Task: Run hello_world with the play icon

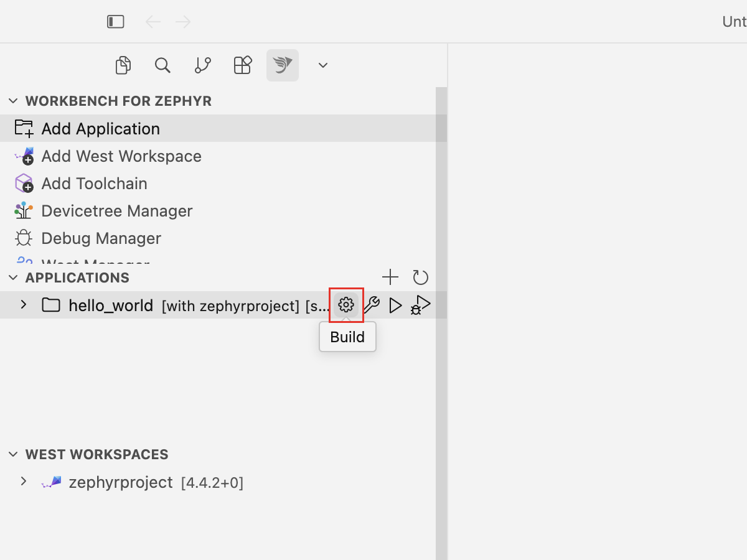Action: pos(395,305)
